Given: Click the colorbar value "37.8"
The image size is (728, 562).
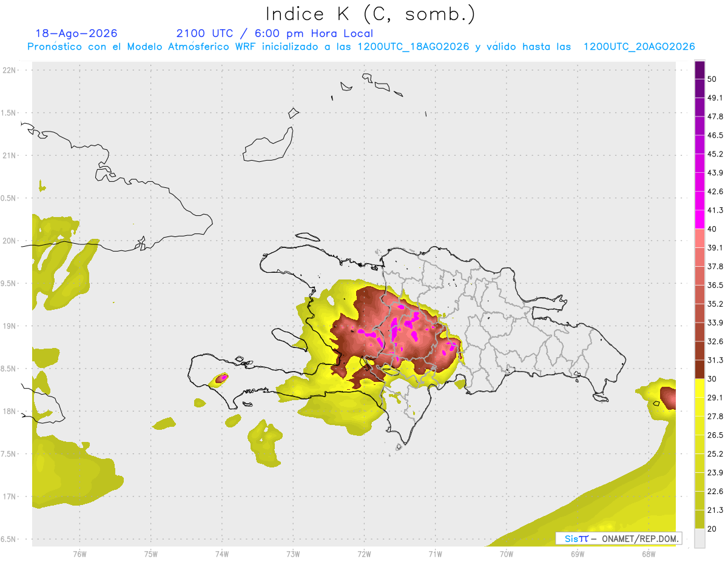Looking at the screenshot, I should pos(715,267).
